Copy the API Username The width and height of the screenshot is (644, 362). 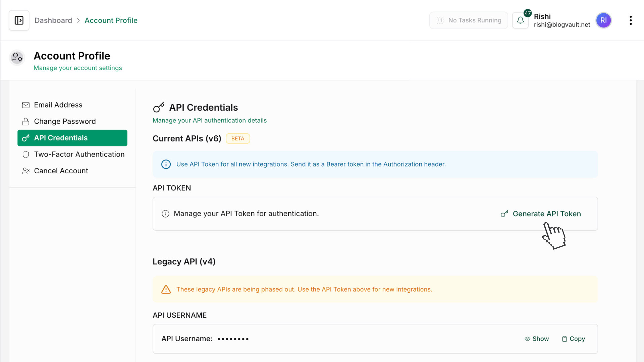click(574, 339)
